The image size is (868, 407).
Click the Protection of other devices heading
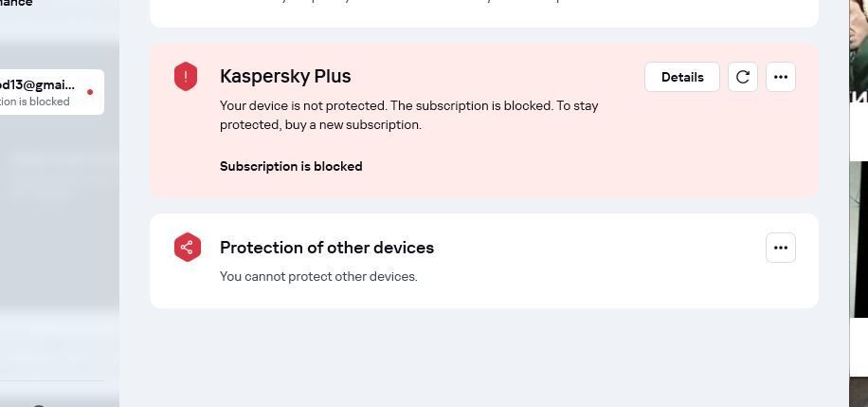tap(327, 248)
